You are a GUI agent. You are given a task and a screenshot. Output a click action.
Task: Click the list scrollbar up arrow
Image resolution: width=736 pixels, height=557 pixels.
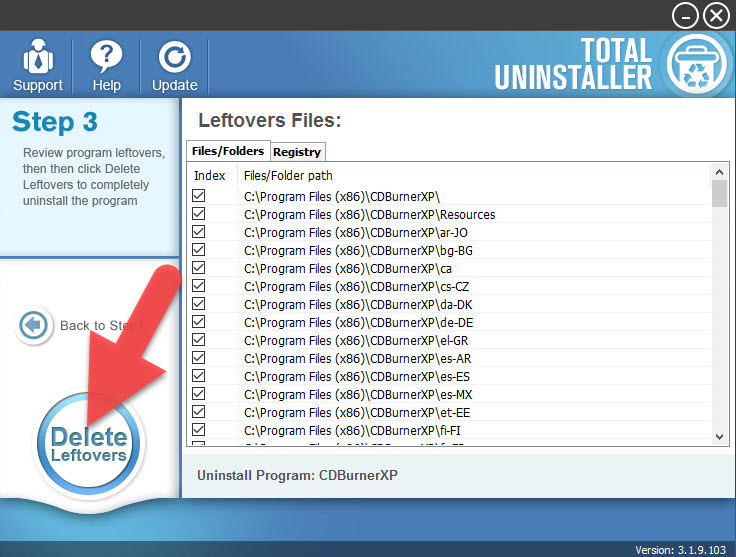click(719, 172)
